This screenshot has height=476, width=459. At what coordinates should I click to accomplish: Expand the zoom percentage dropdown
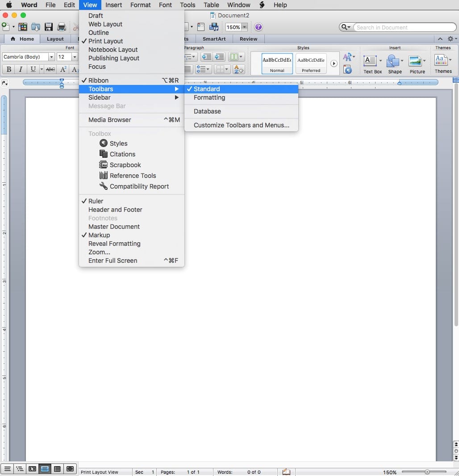244,27
